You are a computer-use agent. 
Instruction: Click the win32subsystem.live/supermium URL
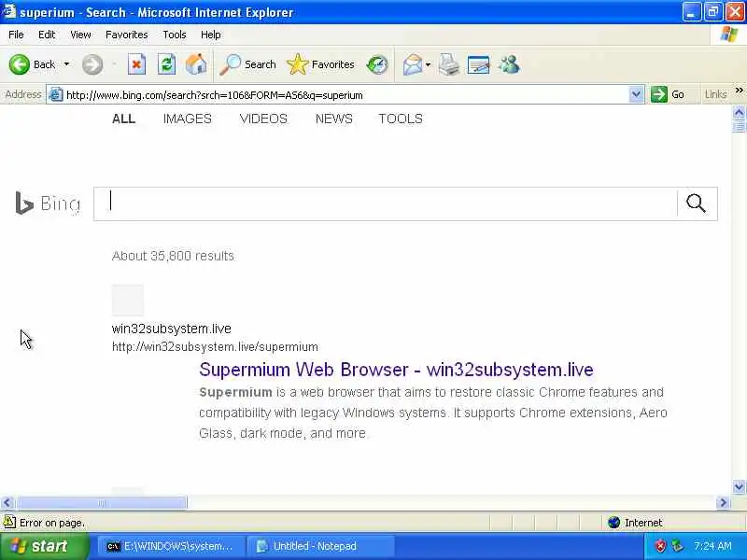[215, 346]
